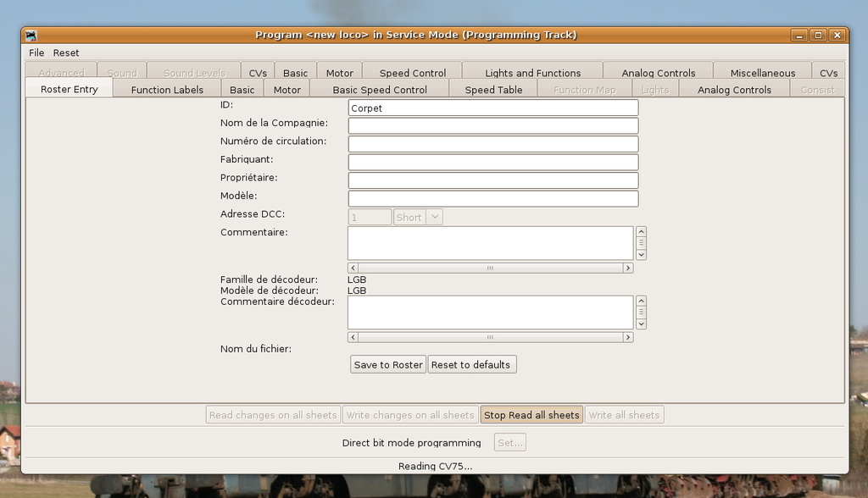The width and height of the screenshot is (868, 498).
Task: Click Commentaire horizontal scrollbar left arrow
Action: pyautogui.click(x=353, y=268)
